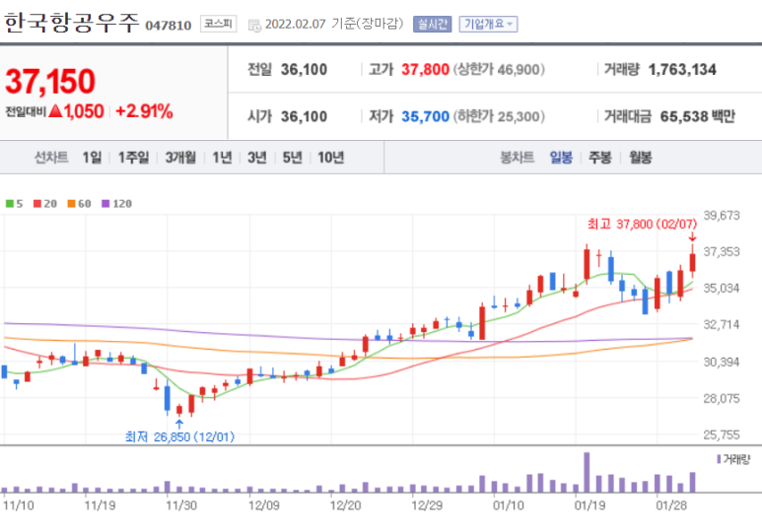Select the 1주일 line chart tab

134,158
